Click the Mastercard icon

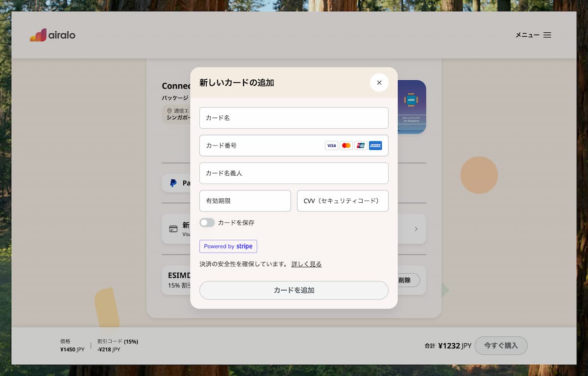click(346, 145)
